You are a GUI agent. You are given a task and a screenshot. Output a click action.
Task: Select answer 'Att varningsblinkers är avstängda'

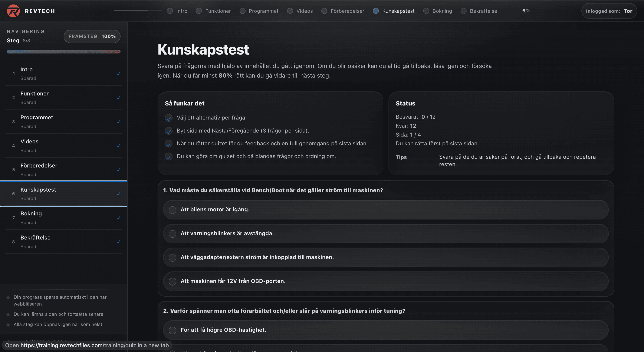coord(172,233)
